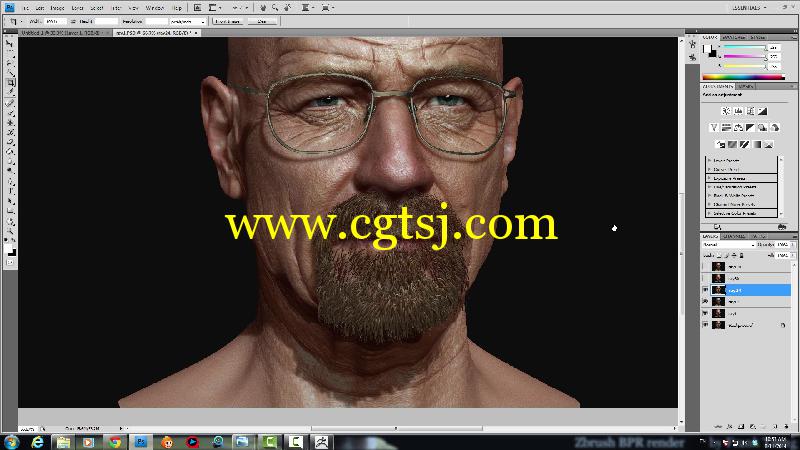Add a Gradient Map adjustment
The image size is (800, 450).
757,144
